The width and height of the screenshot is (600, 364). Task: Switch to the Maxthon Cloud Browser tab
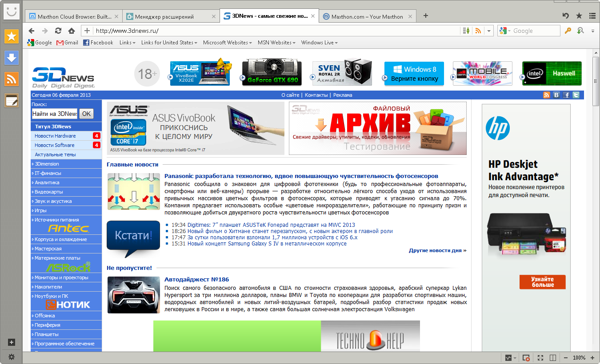tap(74, 16)
